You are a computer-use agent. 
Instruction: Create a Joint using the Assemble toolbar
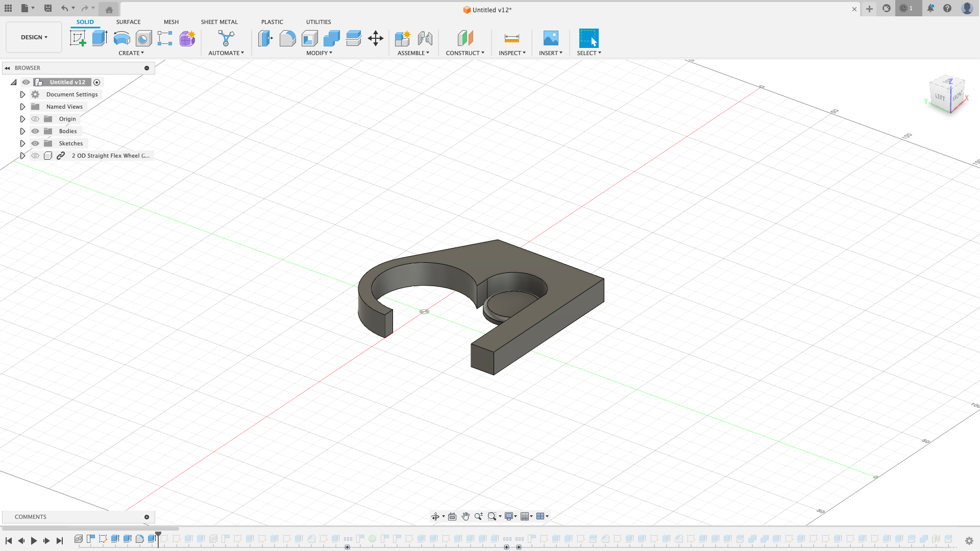point(425,38)
